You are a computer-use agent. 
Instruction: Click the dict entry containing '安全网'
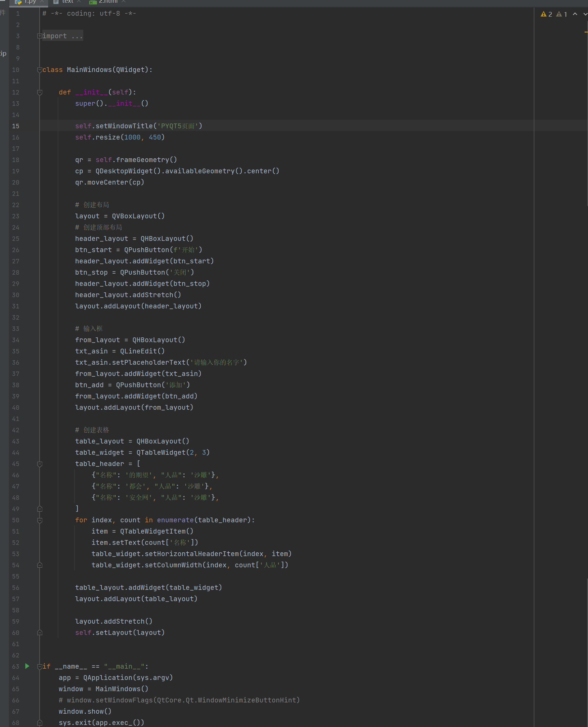click(155, 498)
